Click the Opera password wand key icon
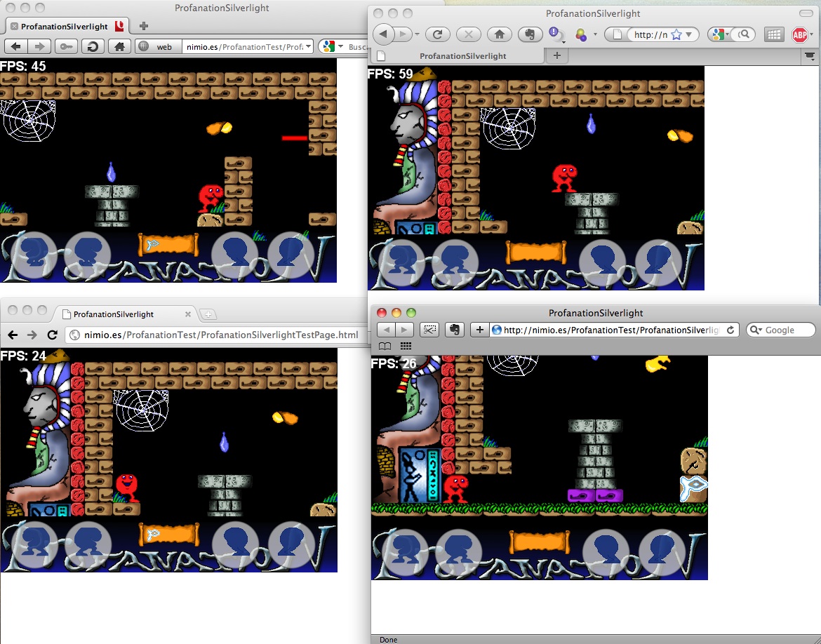Screen dimensions: 821x644 tap(65, 46)
